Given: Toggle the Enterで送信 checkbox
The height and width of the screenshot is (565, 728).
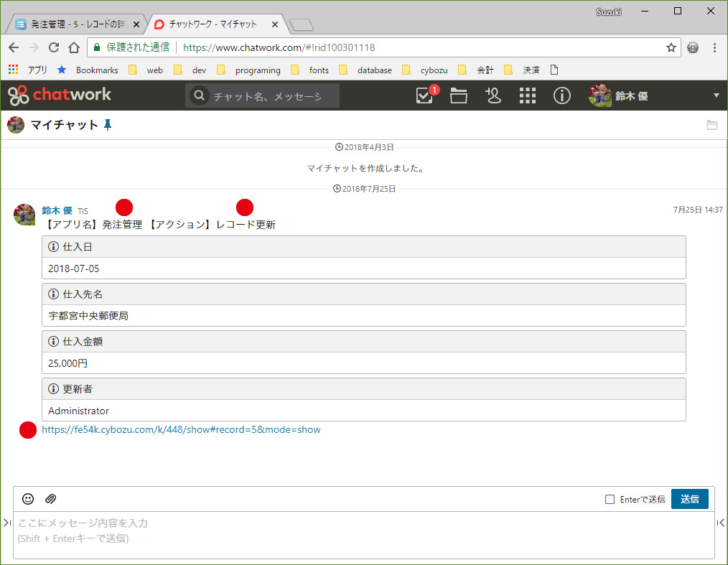Looking at the screenshot, I should tap(610, 499).
